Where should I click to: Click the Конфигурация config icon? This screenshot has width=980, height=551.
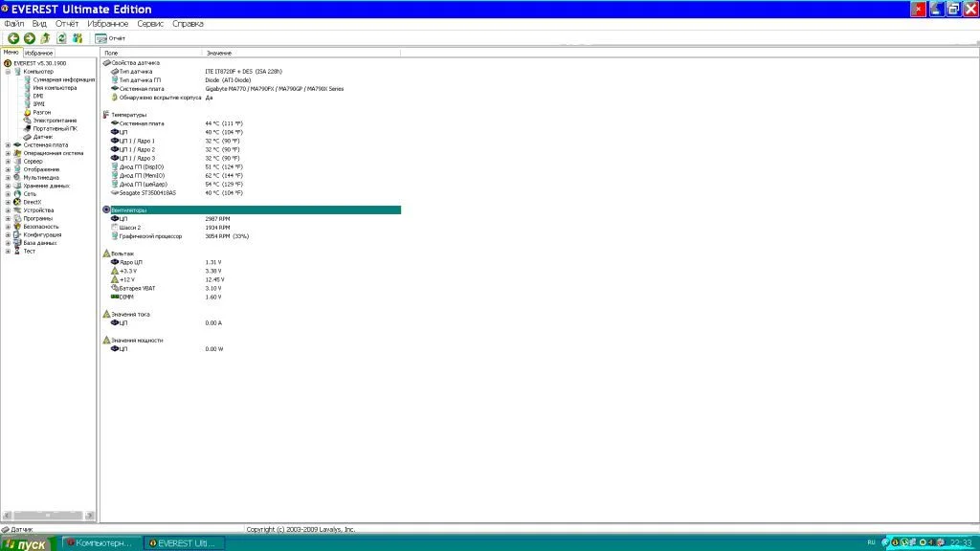(x=17, y=235)
